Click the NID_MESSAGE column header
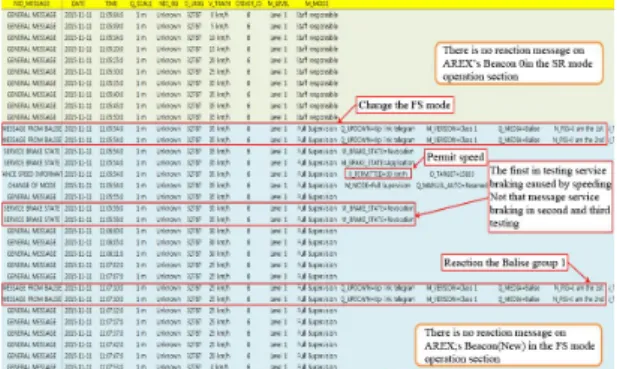Viewport: 617px width, 369px height. (x=32, y=4)
